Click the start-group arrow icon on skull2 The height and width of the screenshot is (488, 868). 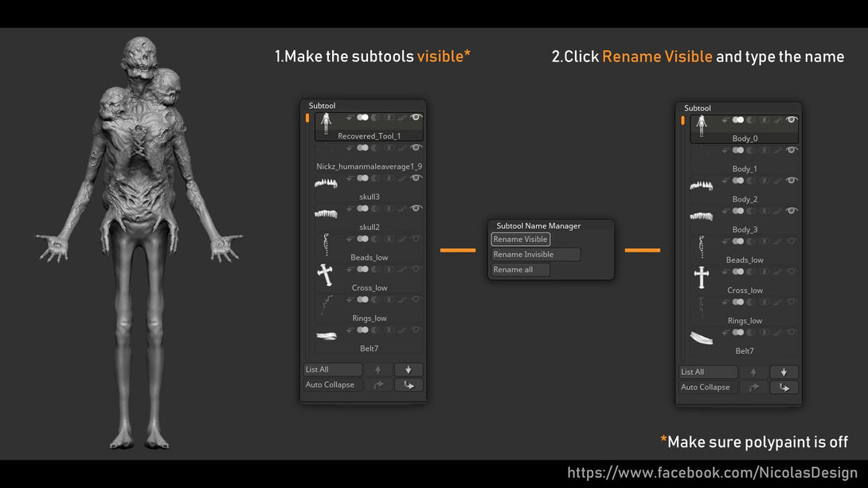pos(350,209)
